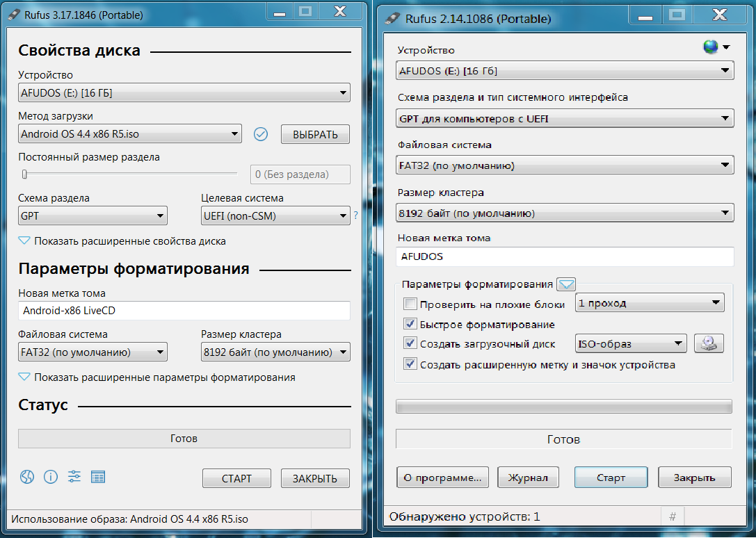
Task: Open Размер кластера dropdown in Rufus 3.17
Action: (275, 352)
